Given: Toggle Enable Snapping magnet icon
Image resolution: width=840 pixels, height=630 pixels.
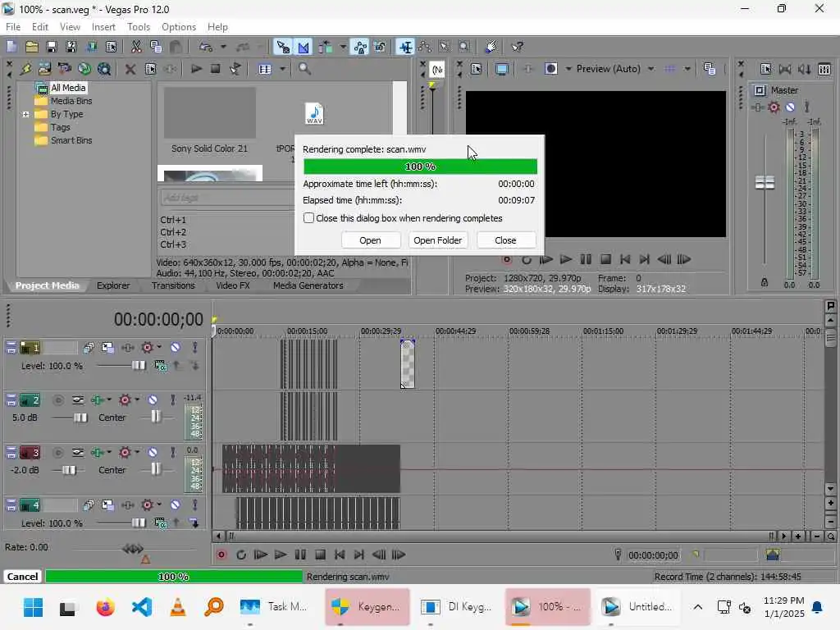Looking at the screenshot, I should click(x=283, y=47).
